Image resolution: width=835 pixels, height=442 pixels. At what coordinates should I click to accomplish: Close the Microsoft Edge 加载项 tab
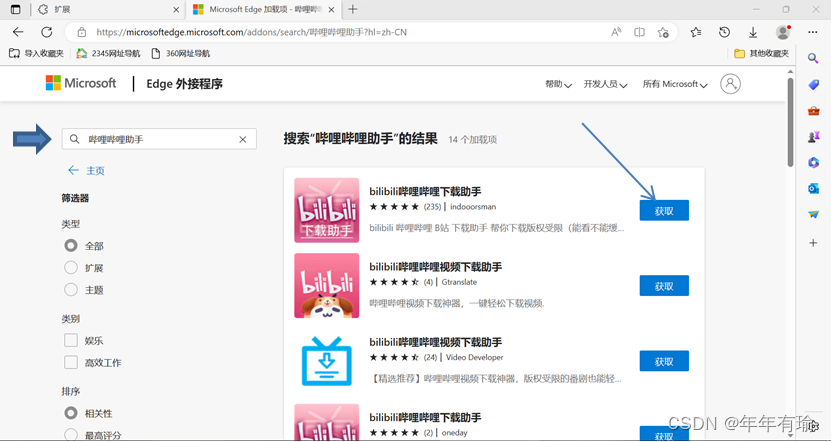[331, 10]
